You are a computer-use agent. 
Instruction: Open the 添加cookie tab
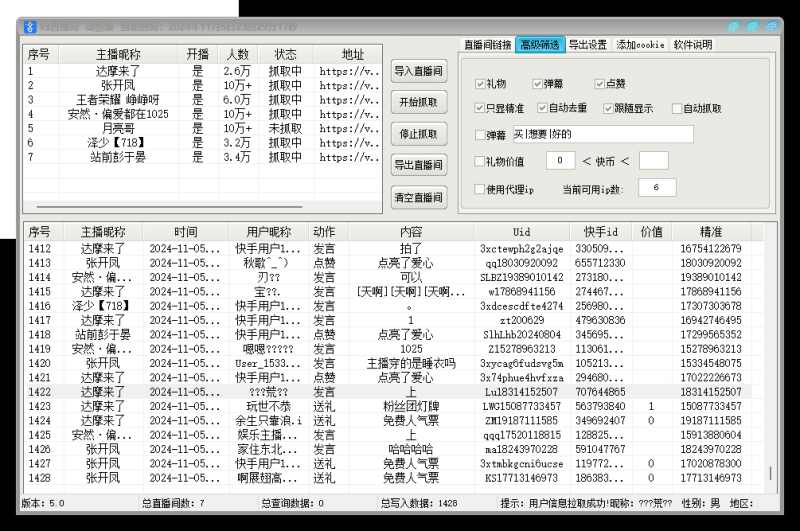640,45
